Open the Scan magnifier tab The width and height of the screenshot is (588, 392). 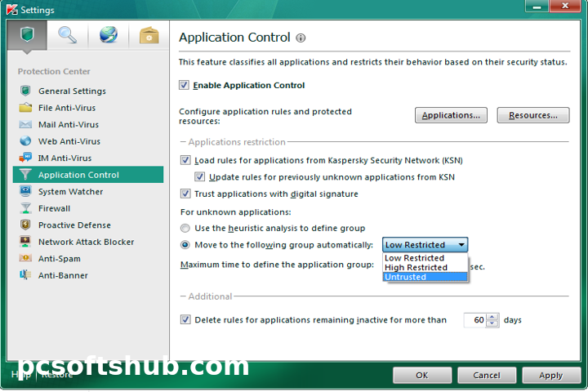coord(68,35)
